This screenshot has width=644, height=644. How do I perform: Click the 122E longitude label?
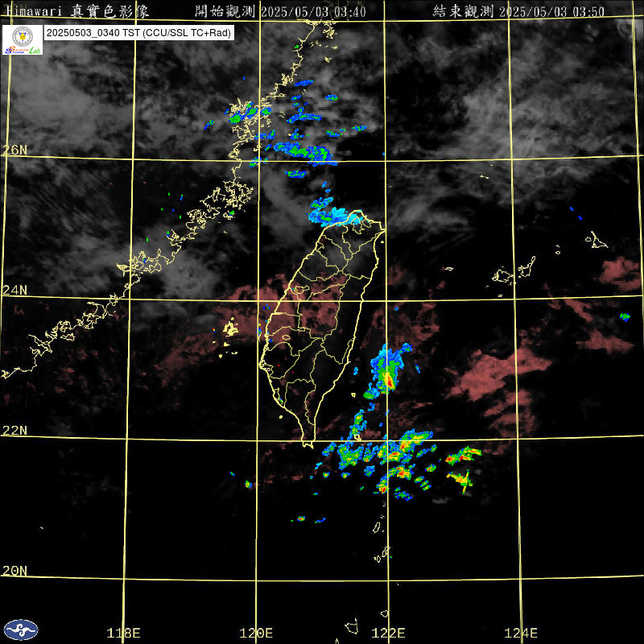389,633
